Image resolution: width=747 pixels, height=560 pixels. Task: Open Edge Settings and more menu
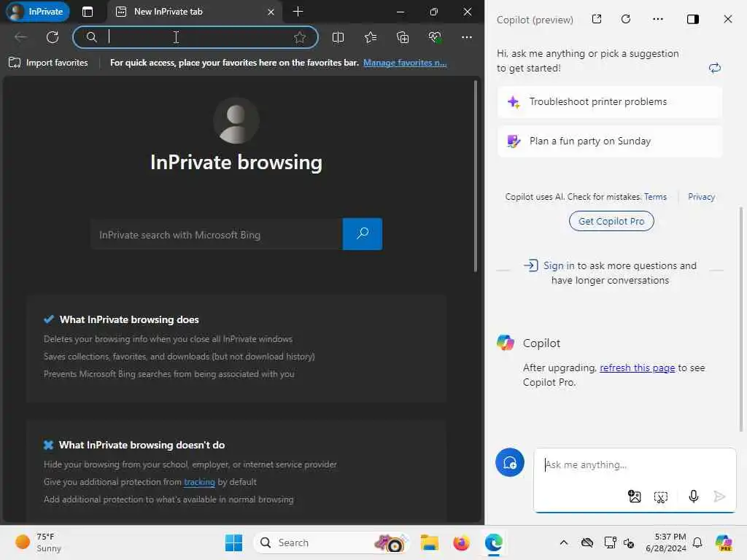pos(467,37)
